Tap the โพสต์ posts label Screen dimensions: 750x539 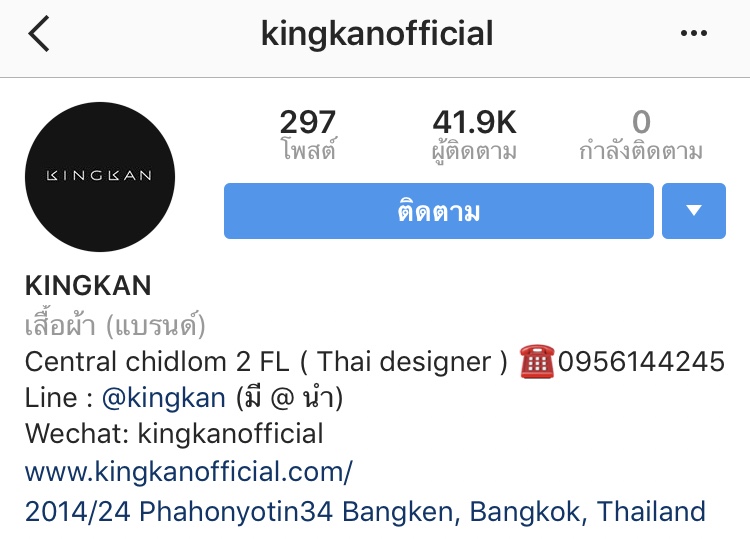coord(308,149)
